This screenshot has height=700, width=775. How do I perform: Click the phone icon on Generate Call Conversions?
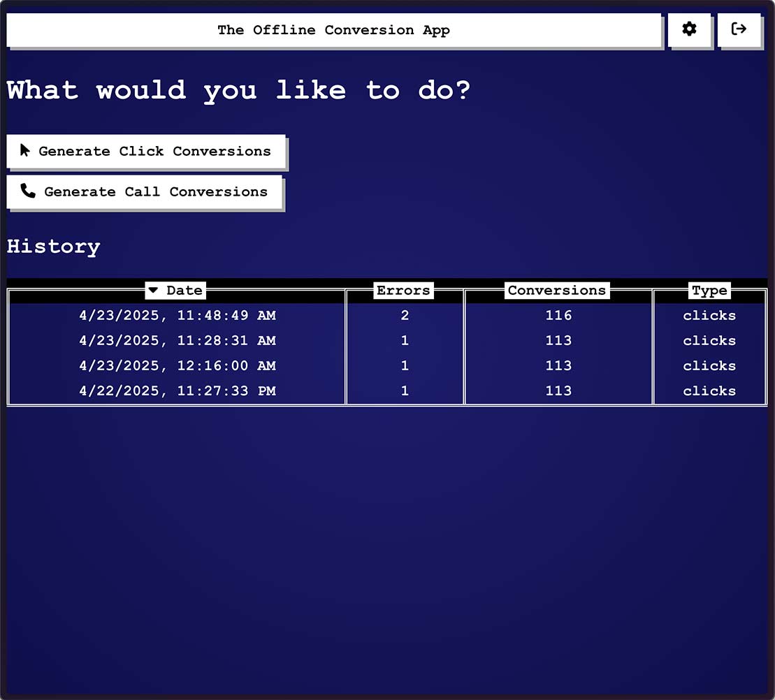pyautogui.click(x=28, y=191)
